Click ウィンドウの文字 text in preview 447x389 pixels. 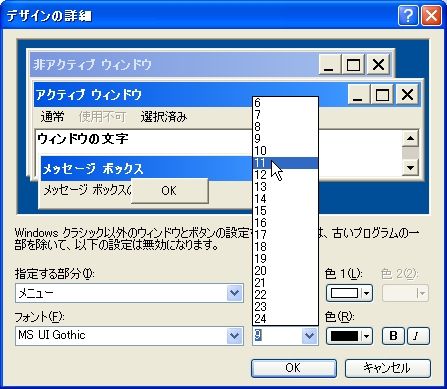tap(83, 139)
